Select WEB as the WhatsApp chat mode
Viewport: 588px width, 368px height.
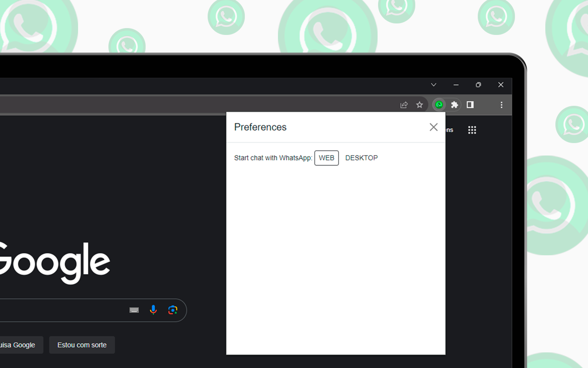(326, 158)
